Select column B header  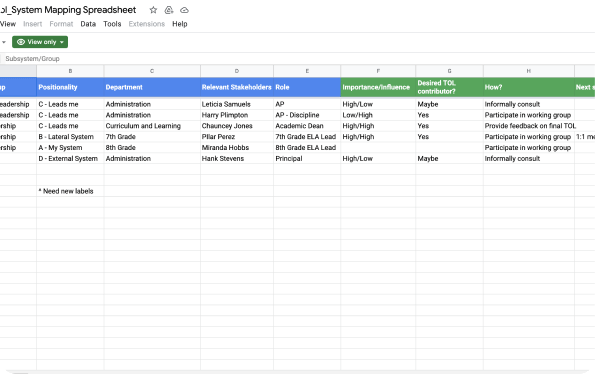click(70, 71)
